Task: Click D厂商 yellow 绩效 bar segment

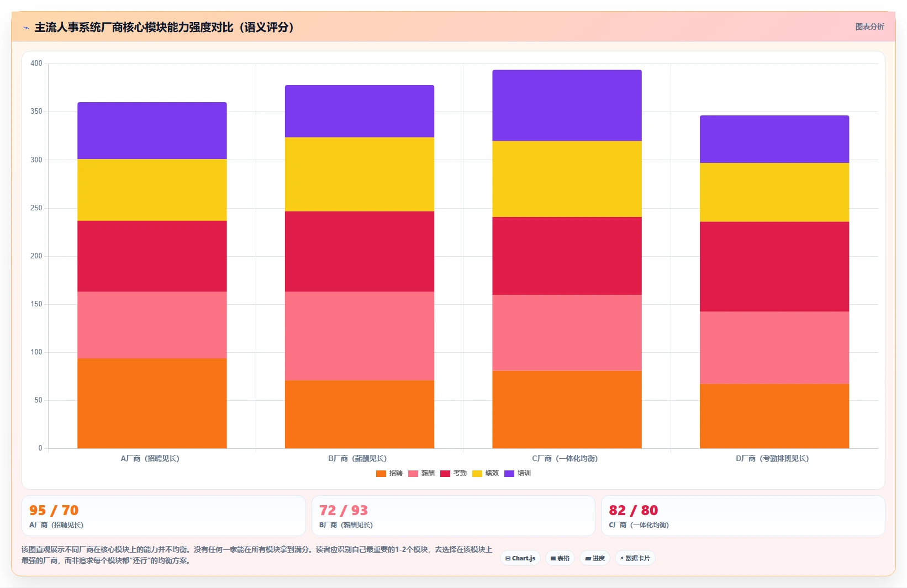Action: coord(774,192)
